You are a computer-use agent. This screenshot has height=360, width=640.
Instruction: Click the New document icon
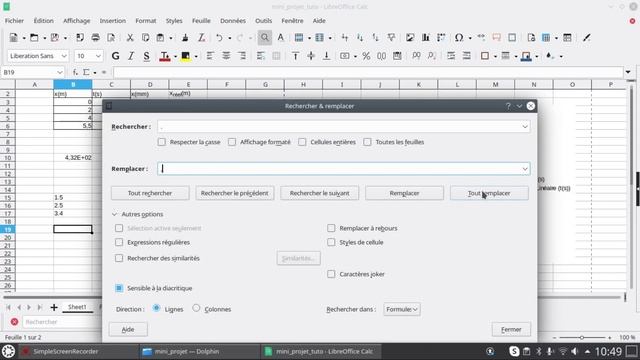(x=13, y=38)
